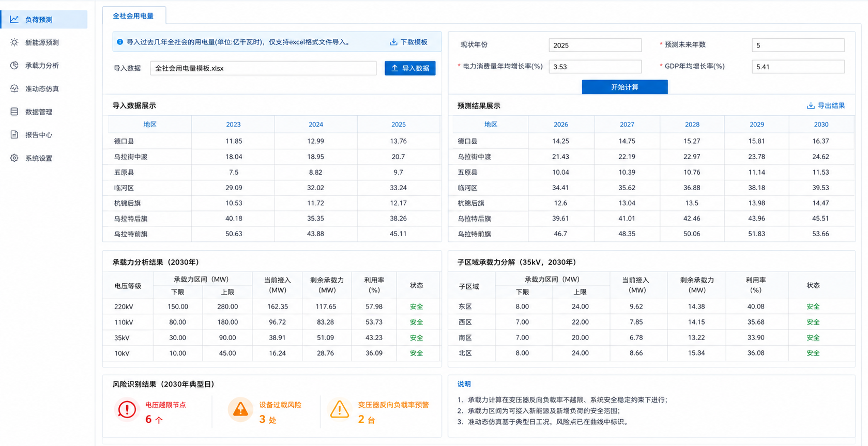Image resolution: width=868 pixels, height=446 pixels.
Task: Click the 东区 sub-region row label
Action: pyautogui.click(x=465, y=306)
